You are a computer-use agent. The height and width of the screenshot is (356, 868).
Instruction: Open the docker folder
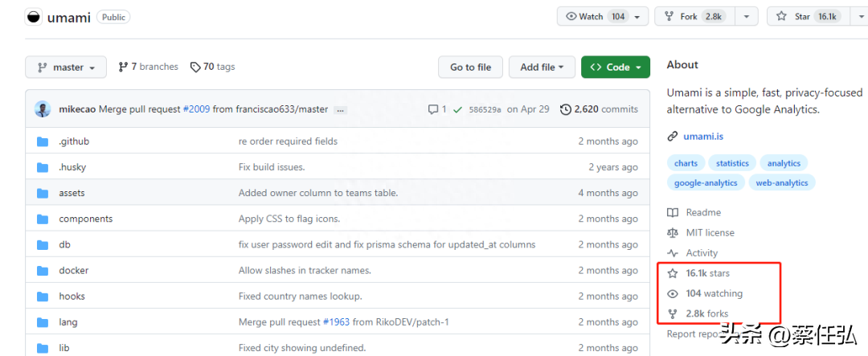(74, 271)
